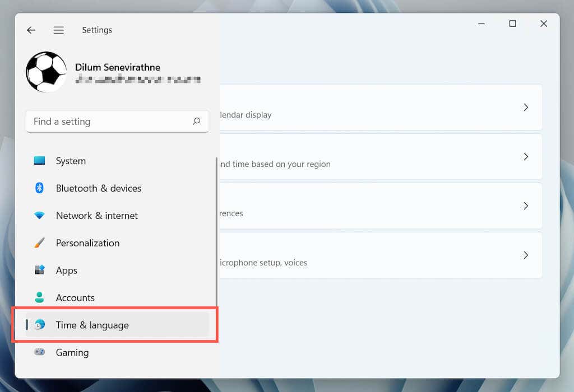
Task: Go to Network & internet
Action: 117,216
